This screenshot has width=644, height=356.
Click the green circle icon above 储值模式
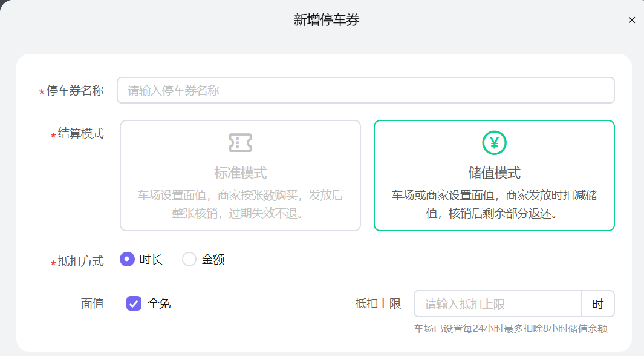coord(493,143)
